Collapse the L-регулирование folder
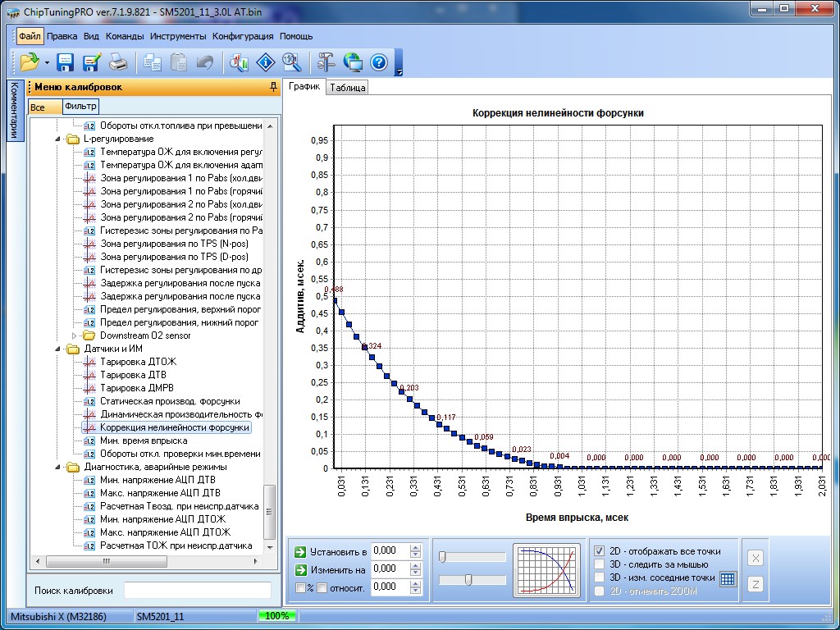Viewport: 840px width, 630px height. (x=59, y=139)
